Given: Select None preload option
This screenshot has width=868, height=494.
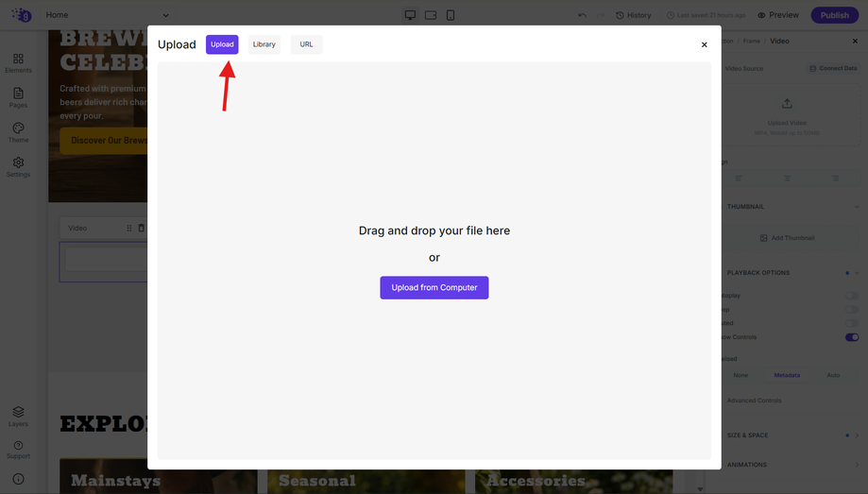Looking at the screenshot, I should (x=740, y=375).
